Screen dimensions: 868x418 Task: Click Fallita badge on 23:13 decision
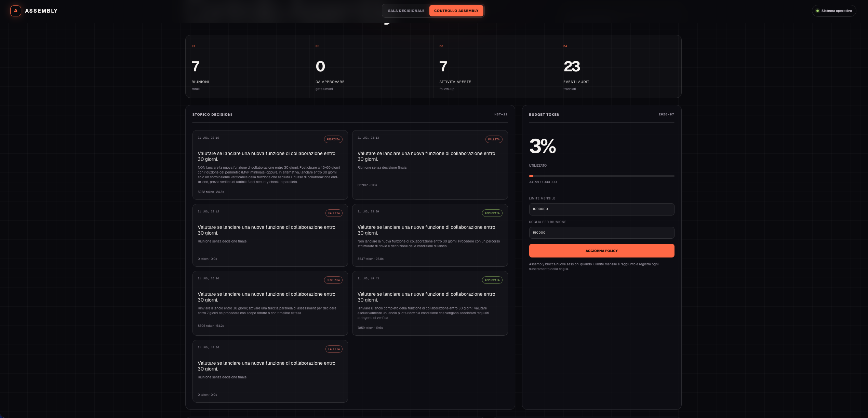pos(494,139)
